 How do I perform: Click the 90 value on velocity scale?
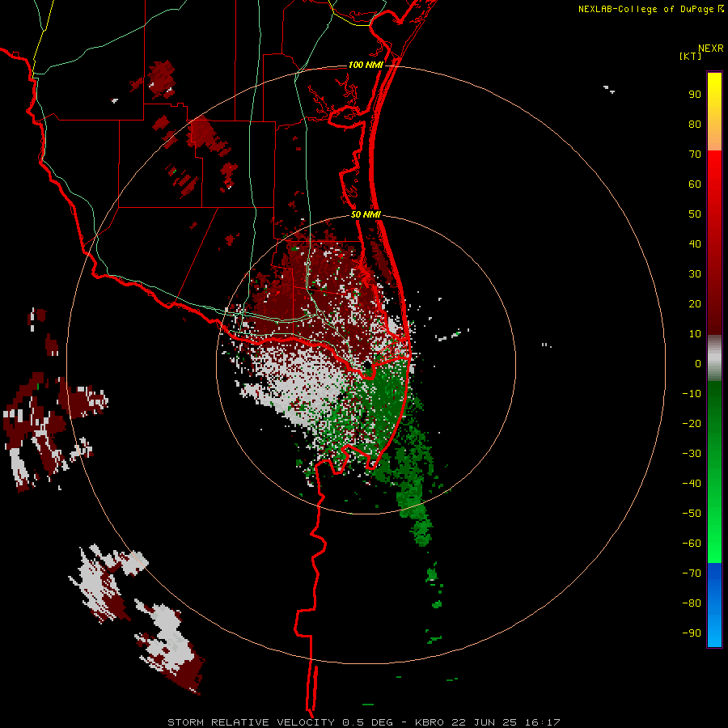click(x=695, y=95)
